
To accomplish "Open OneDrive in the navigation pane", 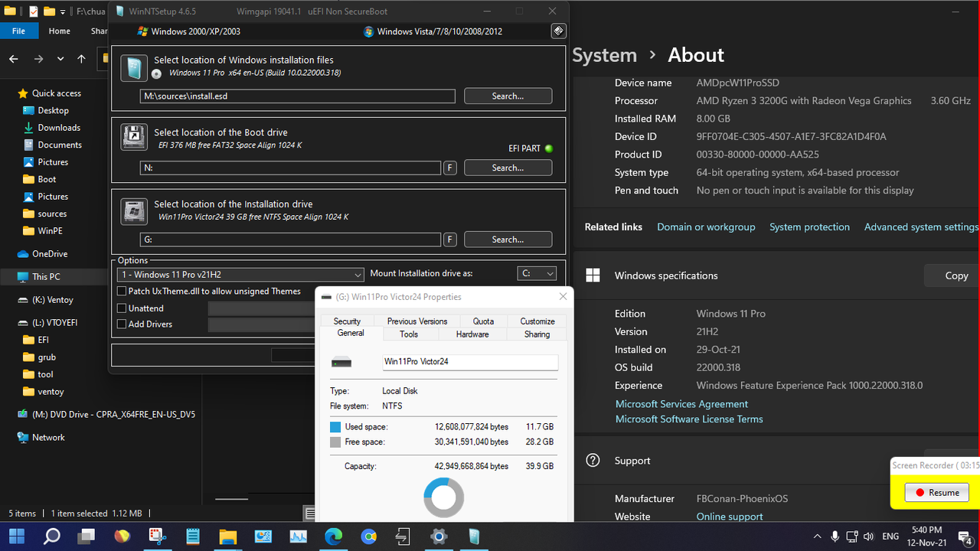I will (x=43, y=254).
